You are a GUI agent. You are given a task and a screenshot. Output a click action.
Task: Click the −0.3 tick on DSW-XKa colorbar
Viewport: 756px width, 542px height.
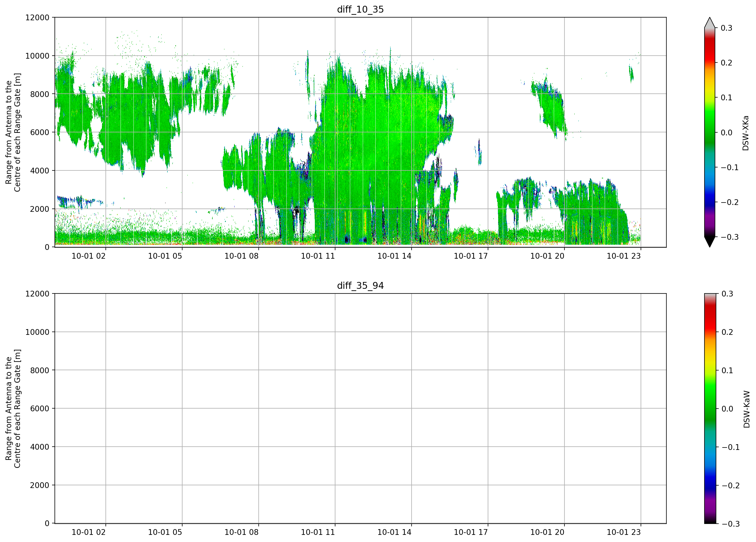pyautogui.click(x=730, y=237)
